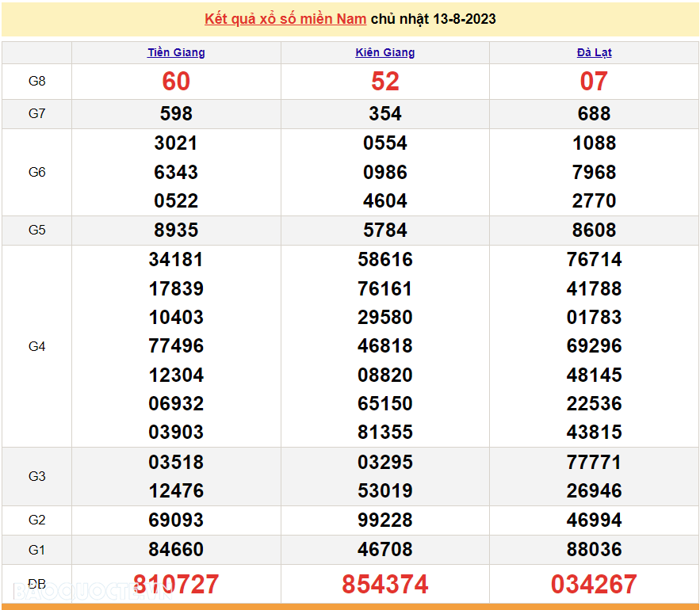Select the date text 'chủ nhật 13-8-2023'
Viewport: 700px width, 610px height.
[x=433, y=19]
